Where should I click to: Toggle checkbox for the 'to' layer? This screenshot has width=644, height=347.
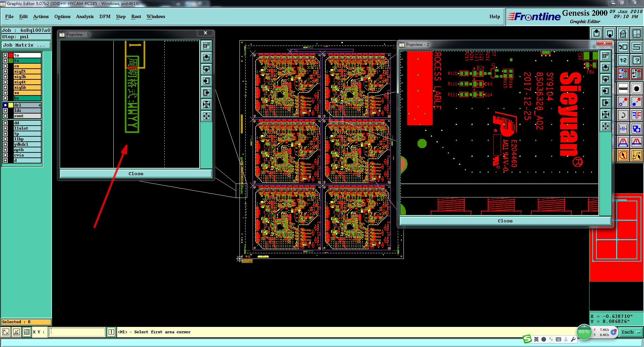[x=5, y=55]
